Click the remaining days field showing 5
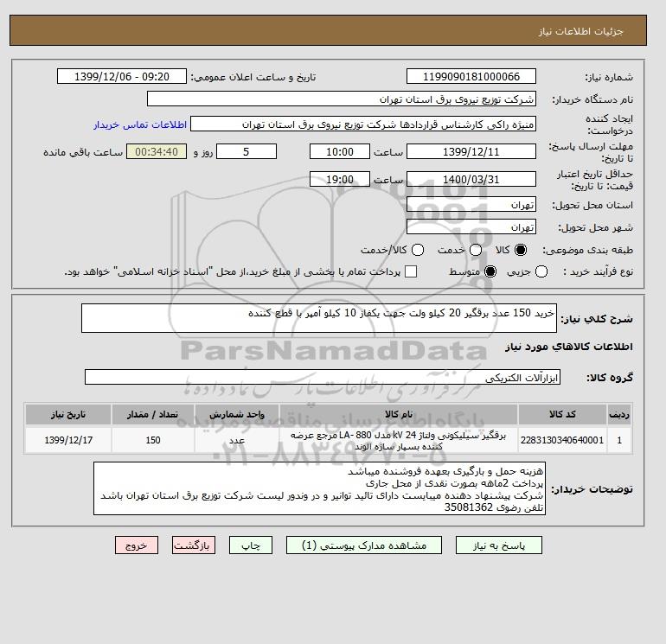Screen dimensions: 666x644 (247, 151)
